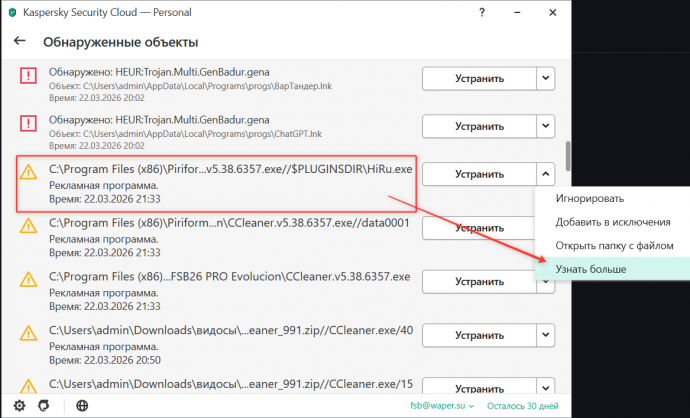The width and height of the screenshot is (690, 418).
Task: Expand dropdown arrow beside ВарТандер.lnk Устранить button
Action: point(545,78)
